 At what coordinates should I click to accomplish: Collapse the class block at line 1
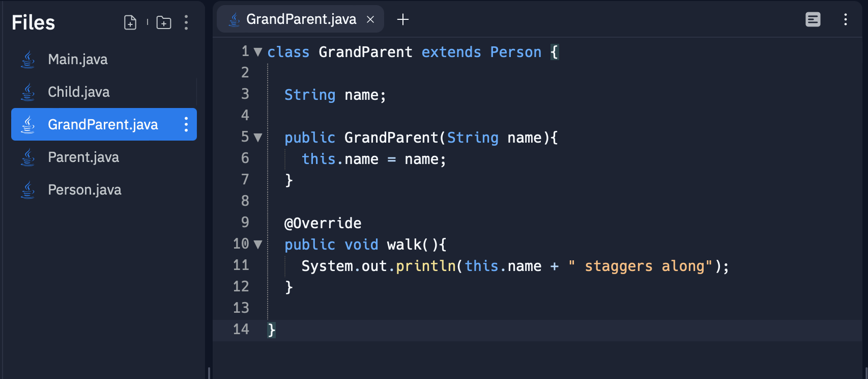pyautogui.click(x=258, y=52)
